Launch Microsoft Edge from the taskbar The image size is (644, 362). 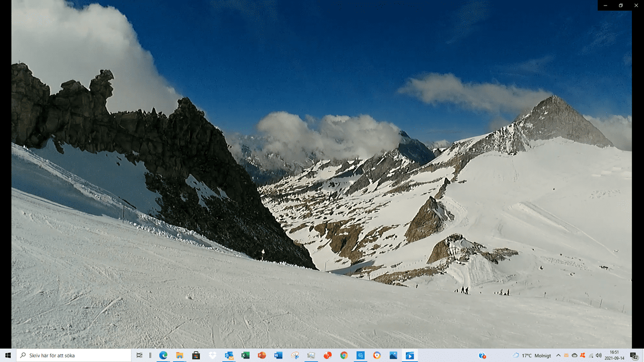pos(163,355)
